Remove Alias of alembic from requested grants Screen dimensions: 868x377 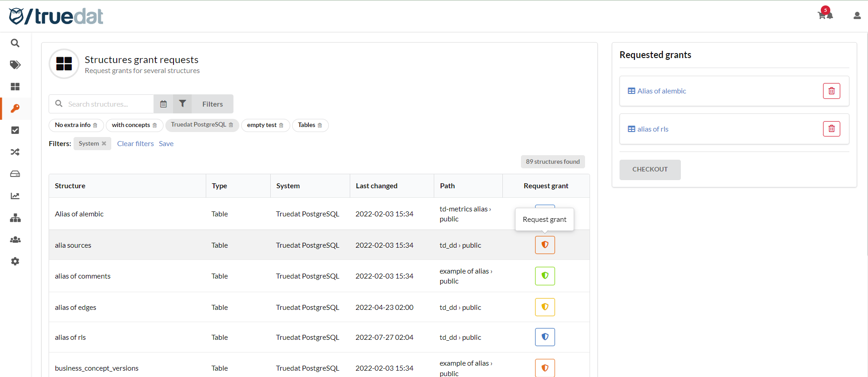[831, 91]
